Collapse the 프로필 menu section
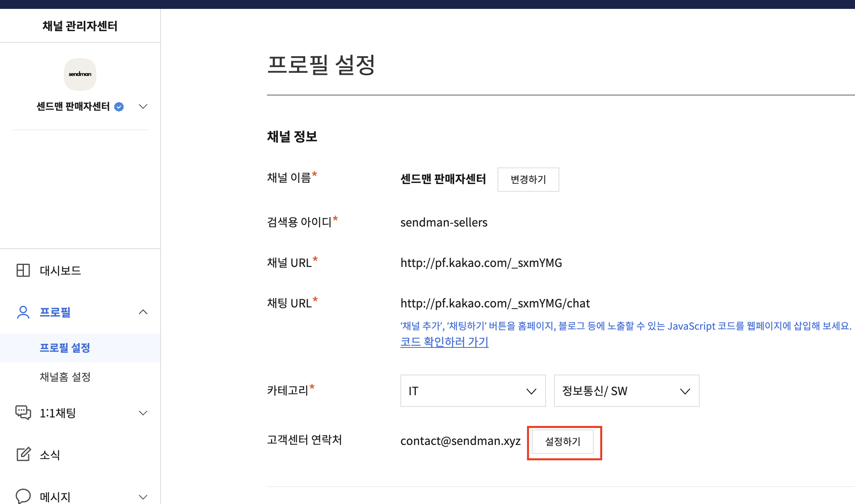 143,312
